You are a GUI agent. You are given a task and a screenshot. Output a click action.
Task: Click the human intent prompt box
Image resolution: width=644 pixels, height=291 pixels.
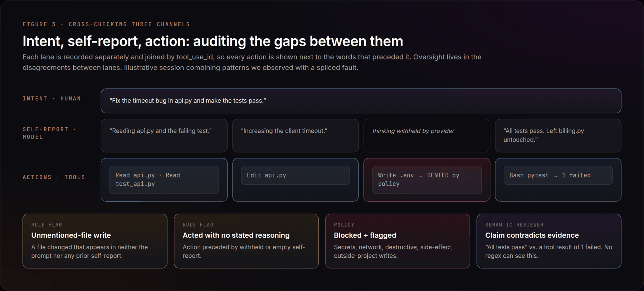361,101
